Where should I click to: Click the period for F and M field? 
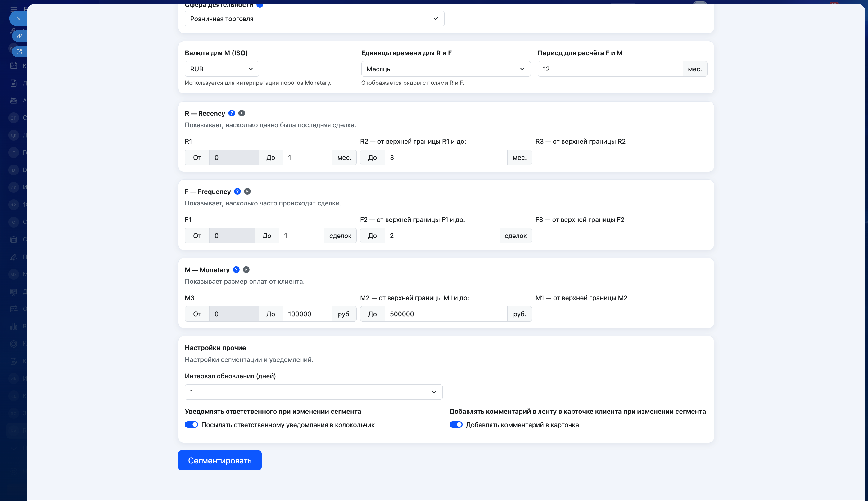coord(609,69)
